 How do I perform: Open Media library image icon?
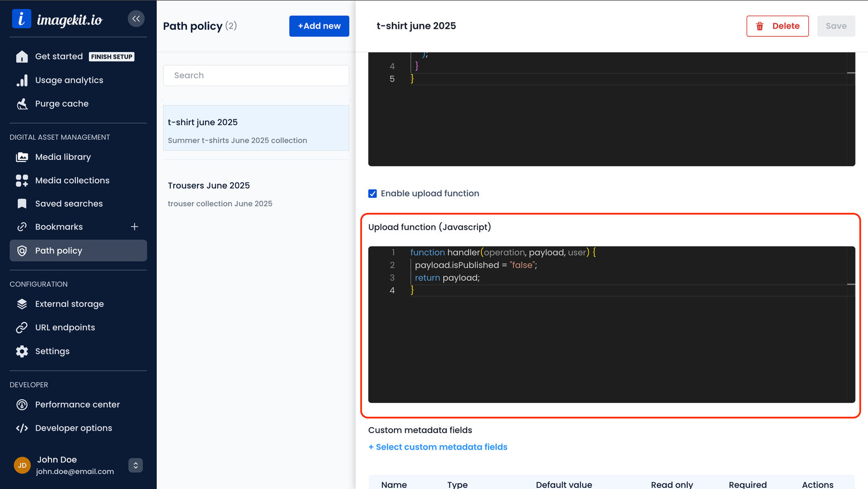[x=22, y=157]
